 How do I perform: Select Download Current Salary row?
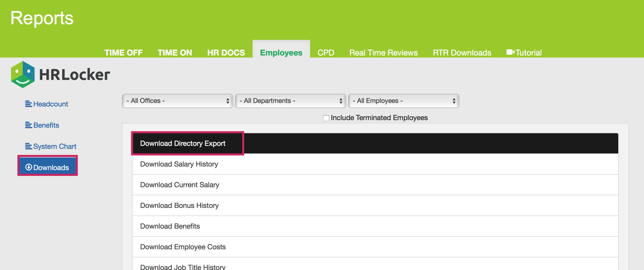coord(180,185)
